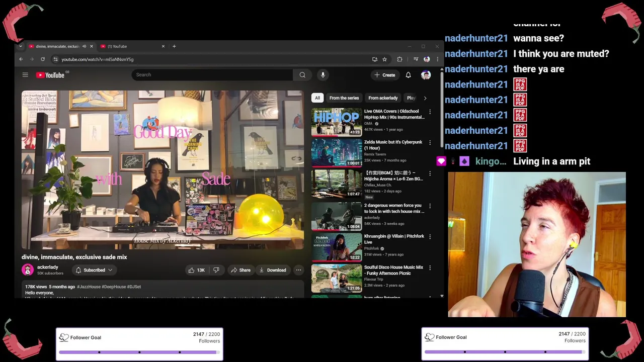Start voice search with microphone icon
The image size is (644, 362).
pos(323,75)
